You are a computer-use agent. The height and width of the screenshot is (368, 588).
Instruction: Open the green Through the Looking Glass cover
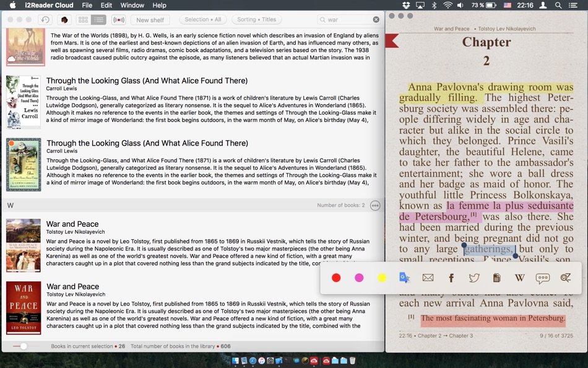24,164
